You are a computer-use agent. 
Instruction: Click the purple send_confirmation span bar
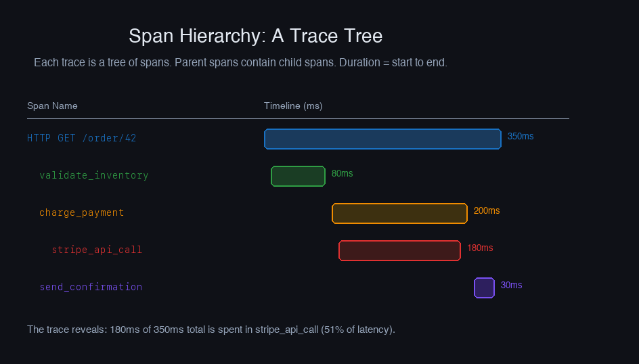484,288
